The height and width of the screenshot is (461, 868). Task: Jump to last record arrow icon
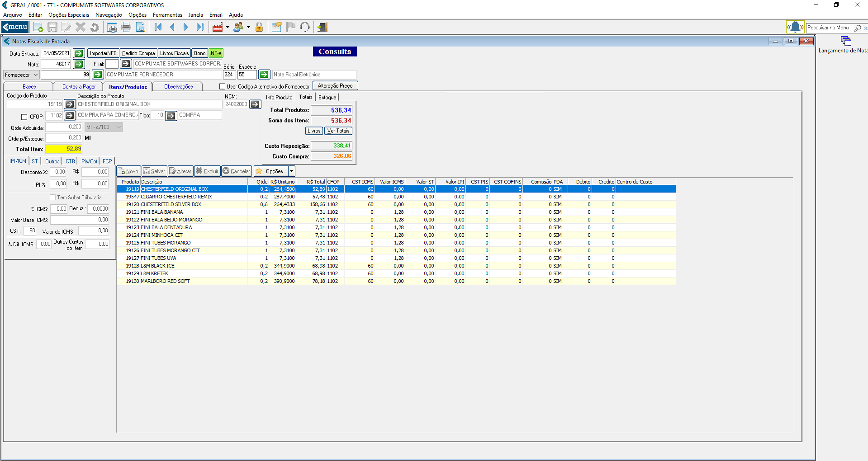tap(199, 27)
